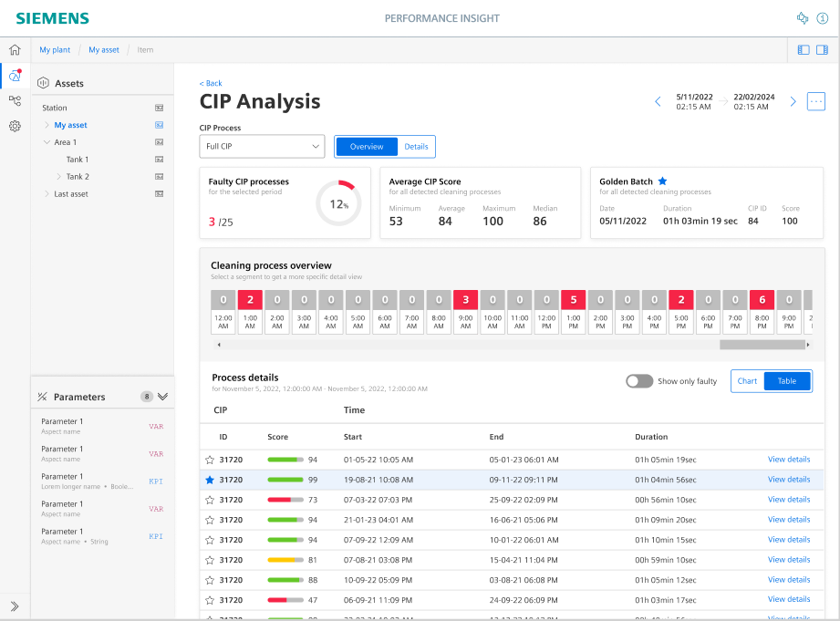Screen dimensions: 840x621
Task: Expand sidebar with double-chevron icon
Action: click(x=15, y=606)
